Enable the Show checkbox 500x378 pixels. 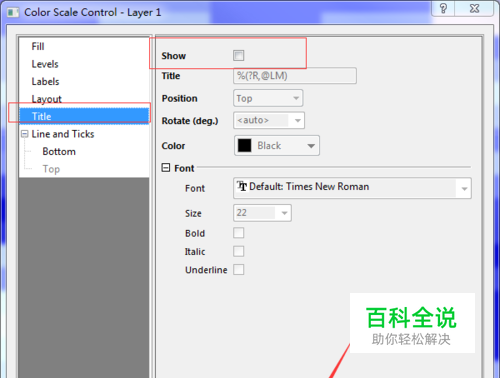click(239, 55)
